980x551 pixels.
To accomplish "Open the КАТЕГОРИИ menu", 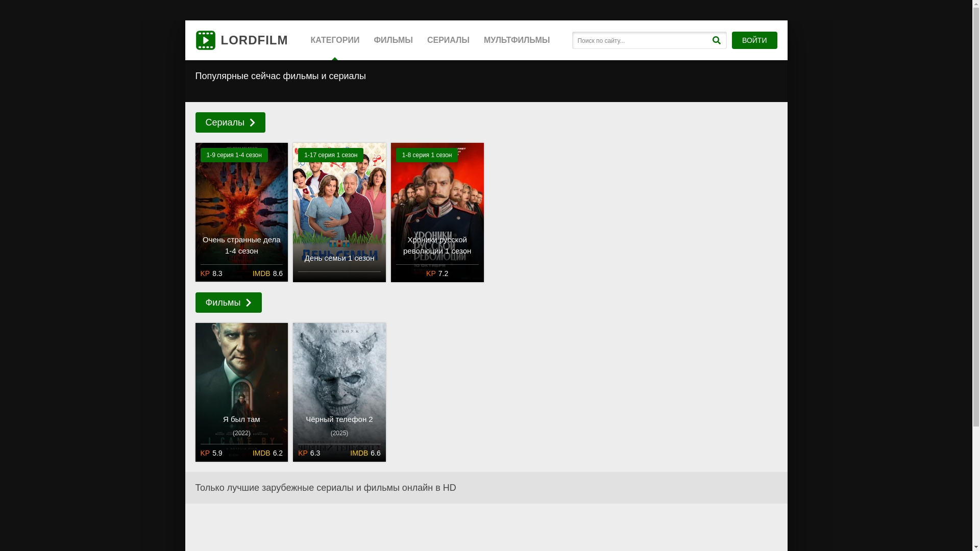I will pos(335,40).
